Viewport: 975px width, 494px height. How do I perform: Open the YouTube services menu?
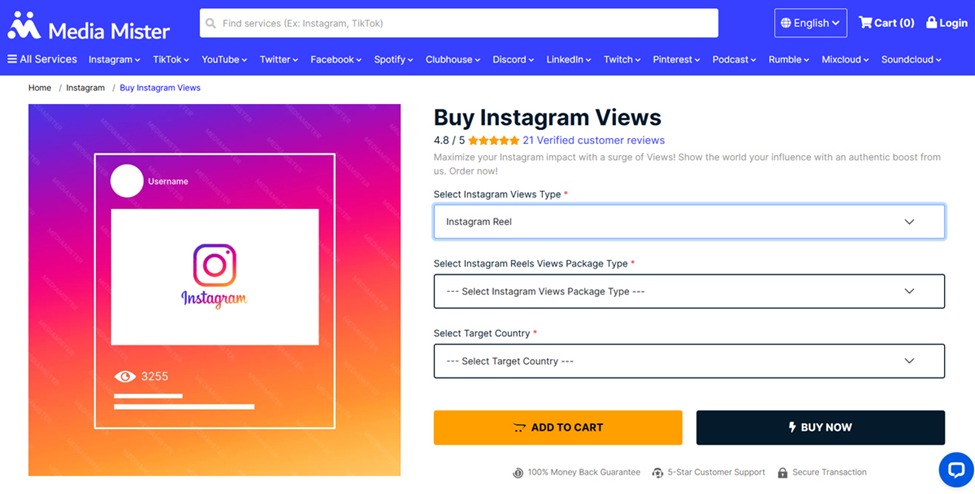pos(225,59)
